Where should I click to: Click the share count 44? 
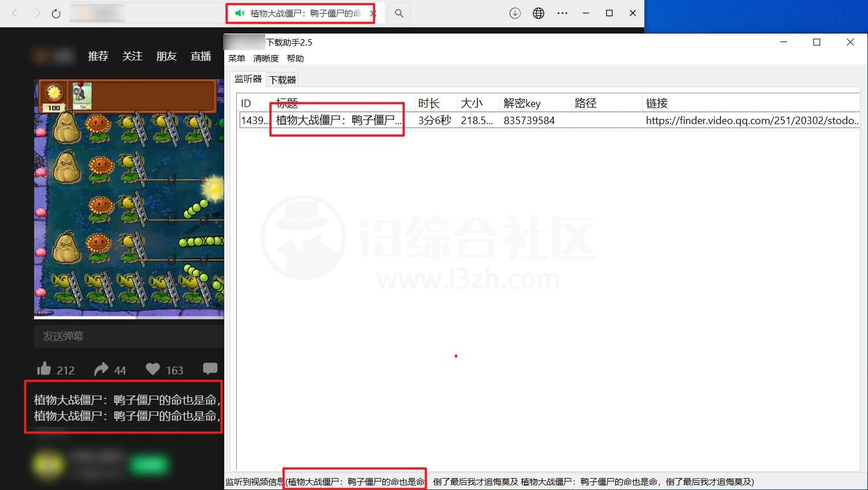120,370
